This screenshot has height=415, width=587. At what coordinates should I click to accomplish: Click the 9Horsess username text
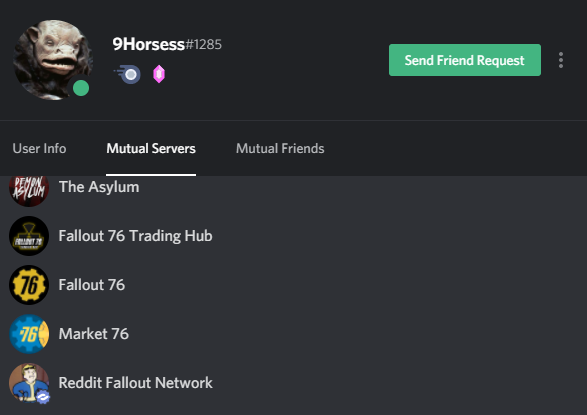[149, 44]
